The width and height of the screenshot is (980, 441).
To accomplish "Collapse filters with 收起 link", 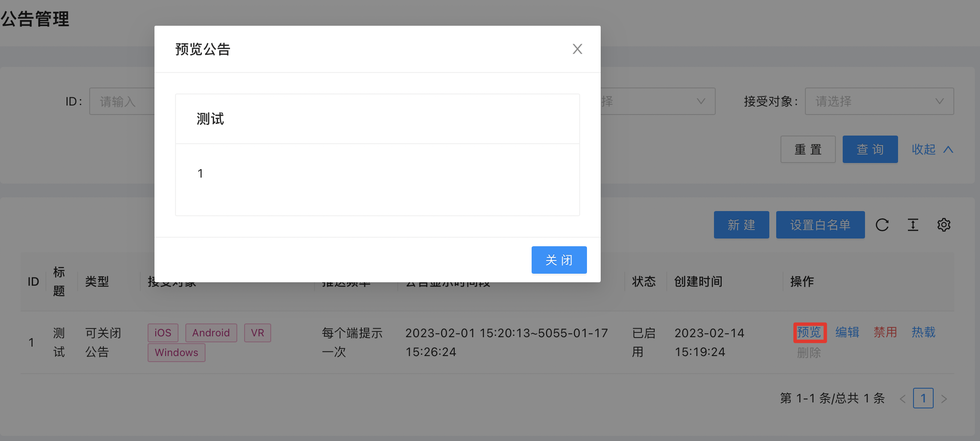I will 932,149.
